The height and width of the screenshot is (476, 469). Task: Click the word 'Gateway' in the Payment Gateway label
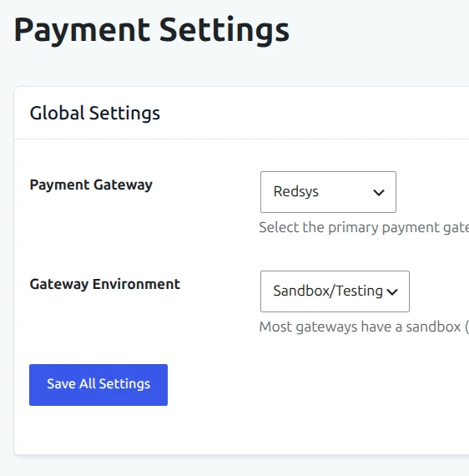[x=123, y=185]
